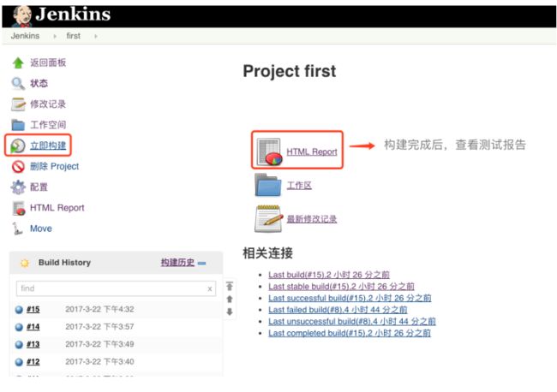
Task: Open the main HTML Report link
Action: (312, 151)
